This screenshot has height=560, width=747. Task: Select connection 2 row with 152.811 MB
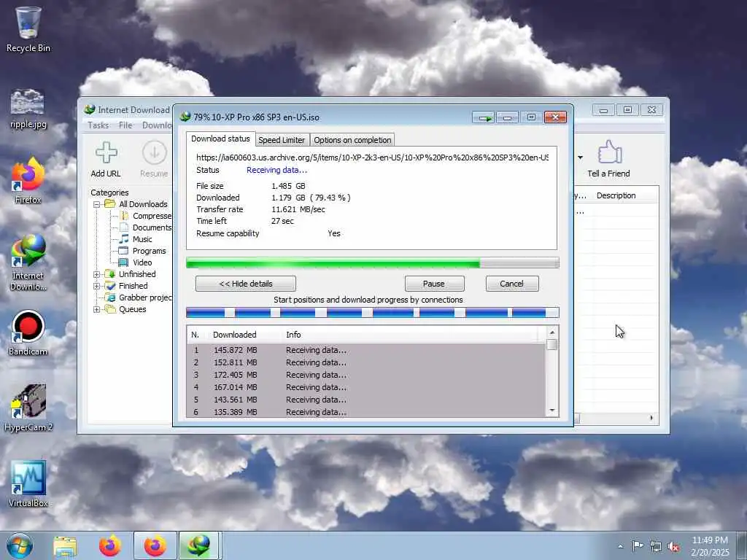tap(366, 362)
